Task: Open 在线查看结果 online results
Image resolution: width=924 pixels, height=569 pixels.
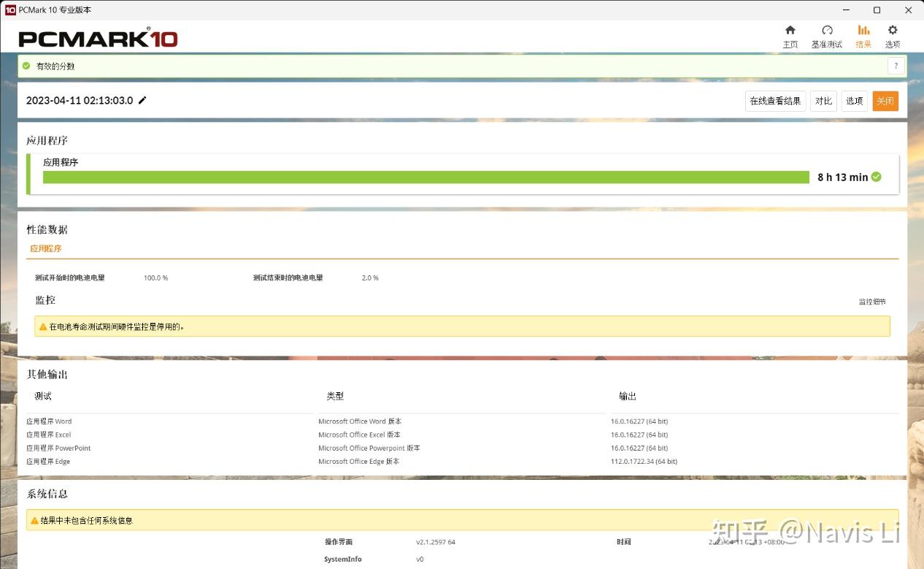Action: point(775,101)
